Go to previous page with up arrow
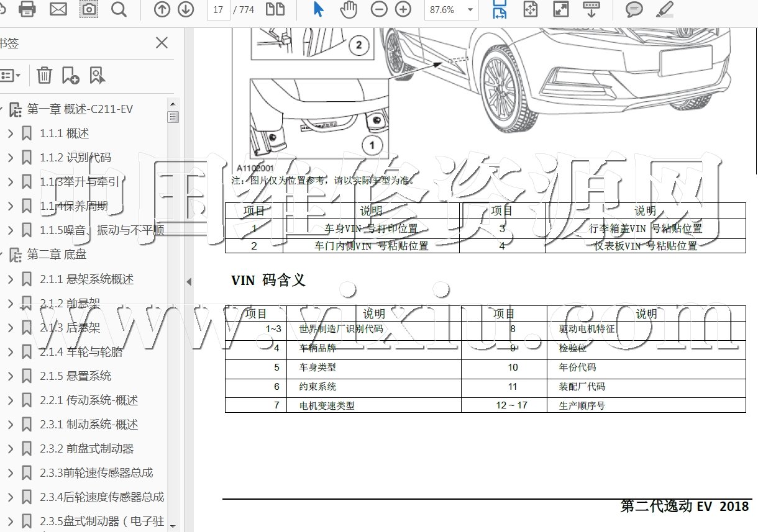 coord(162,9)
